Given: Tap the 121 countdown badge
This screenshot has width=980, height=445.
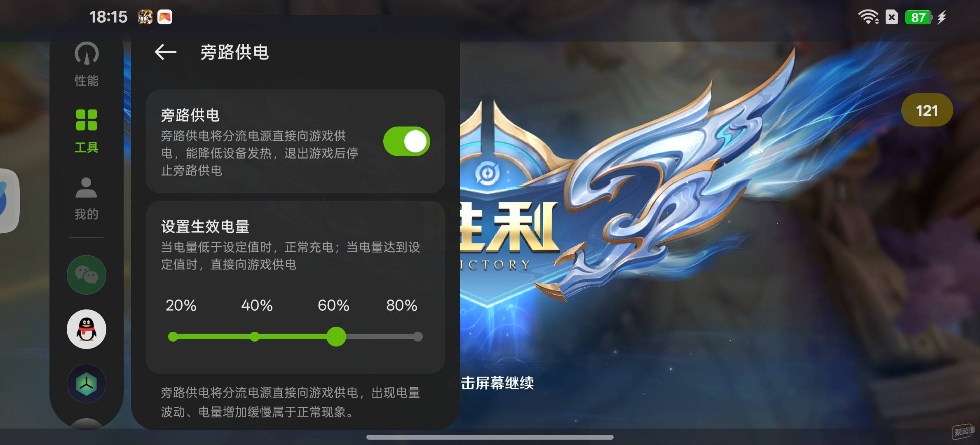Looking at the screenshot, I should point(927,110).
